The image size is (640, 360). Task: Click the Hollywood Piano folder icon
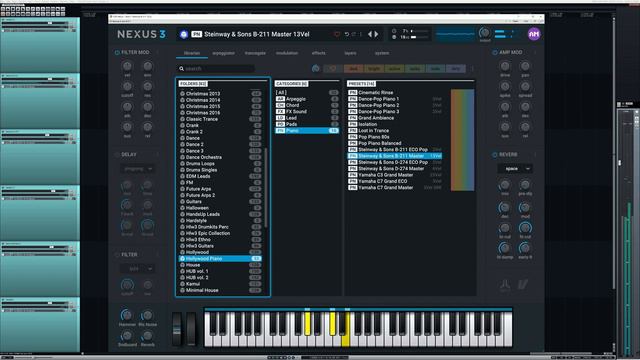[x=182, y=259]
